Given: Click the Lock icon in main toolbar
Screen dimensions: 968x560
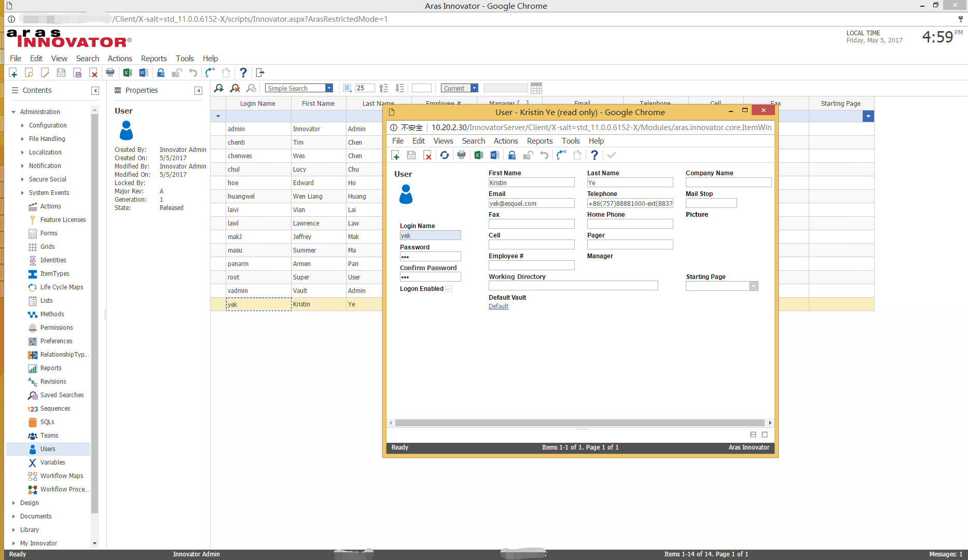Looking at the screenshot, I should [161, 73].
